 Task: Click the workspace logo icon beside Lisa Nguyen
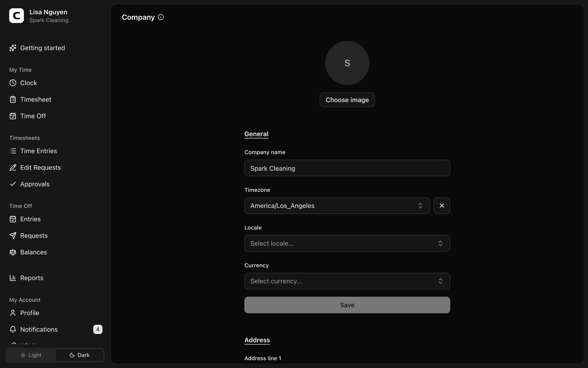point(17,16)
